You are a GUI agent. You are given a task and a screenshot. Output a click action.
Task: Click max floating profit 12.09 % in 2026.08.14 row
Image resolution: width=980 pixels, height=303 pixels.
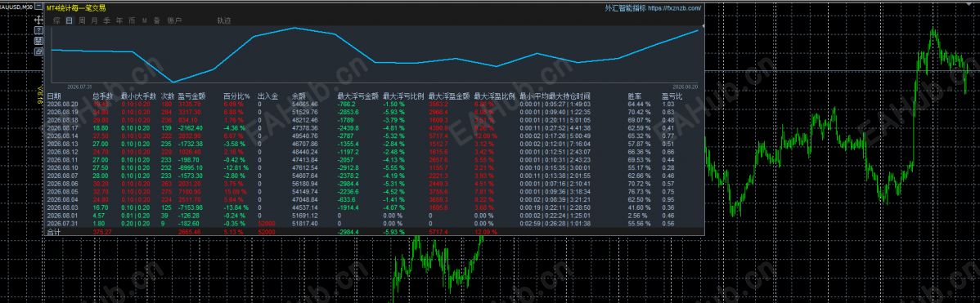point(486,136)
